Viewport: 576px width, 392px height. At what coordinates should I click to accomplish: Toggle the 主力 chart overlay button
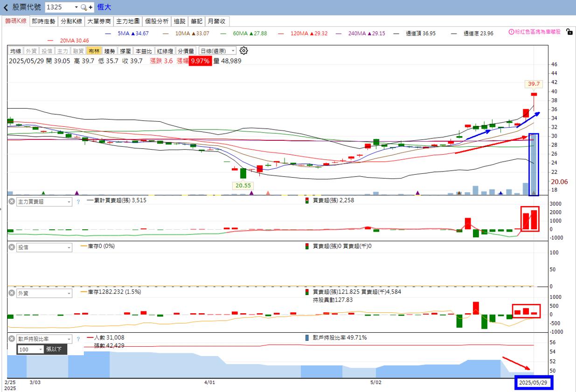(x=62, y=51)
